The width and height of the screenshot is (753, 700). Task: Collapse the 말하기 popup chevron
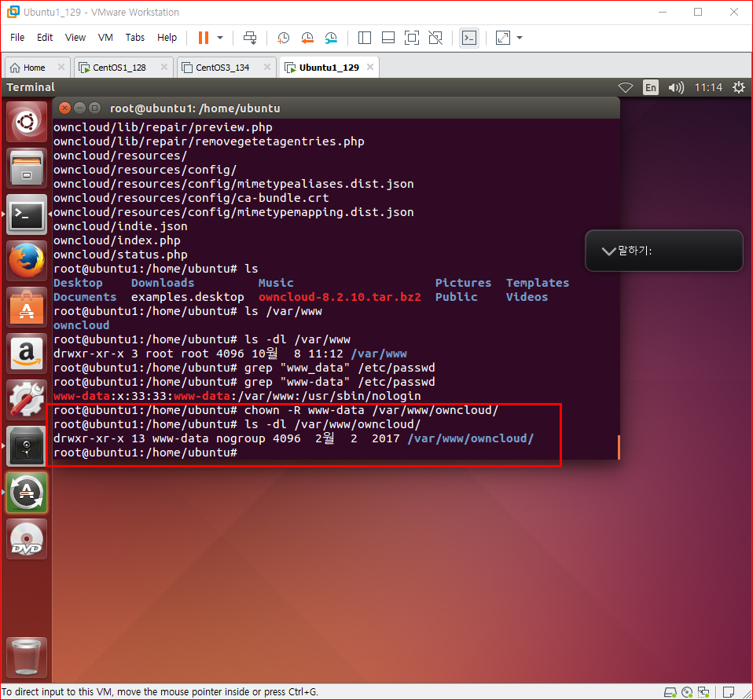pos(608,251)
